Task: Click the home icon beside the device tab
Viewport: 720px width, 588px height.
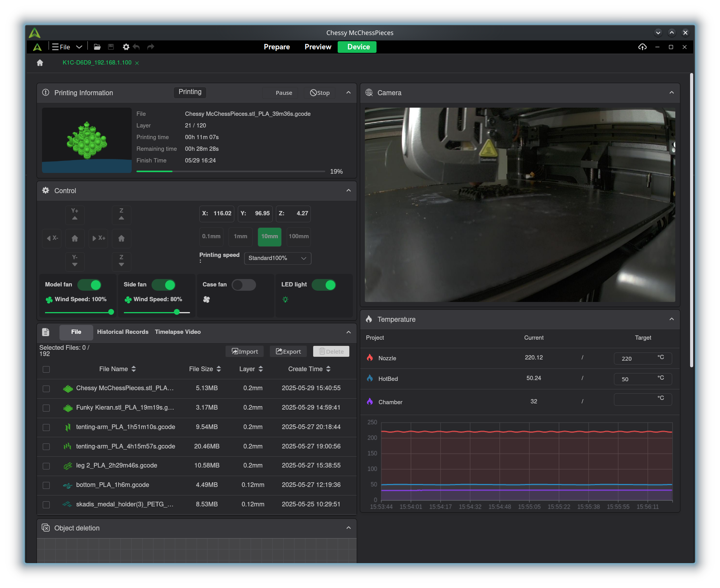Action: coord(40,63)
